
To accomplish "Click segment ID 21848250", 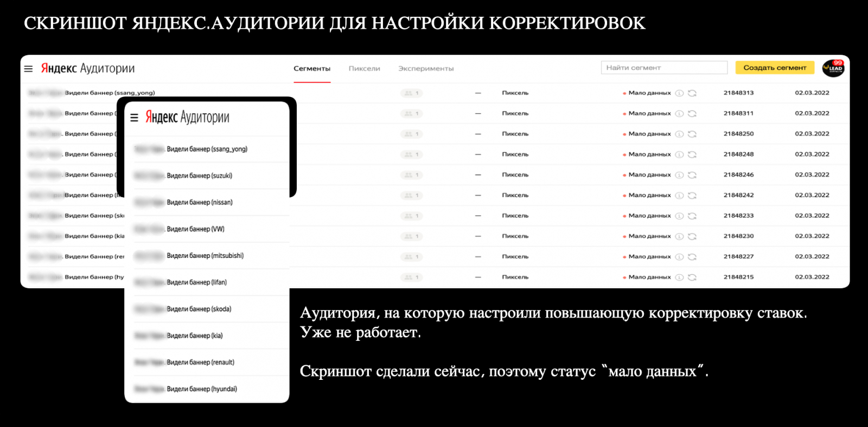I will [x=738, y=134].
